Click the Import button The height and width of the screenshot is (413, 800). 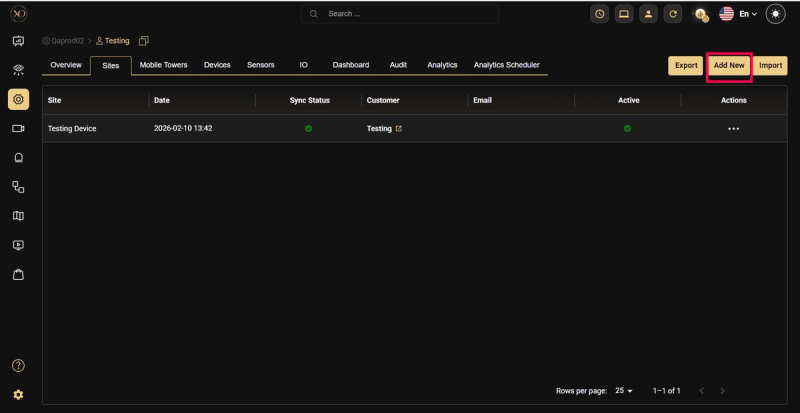tap(770, 65)
